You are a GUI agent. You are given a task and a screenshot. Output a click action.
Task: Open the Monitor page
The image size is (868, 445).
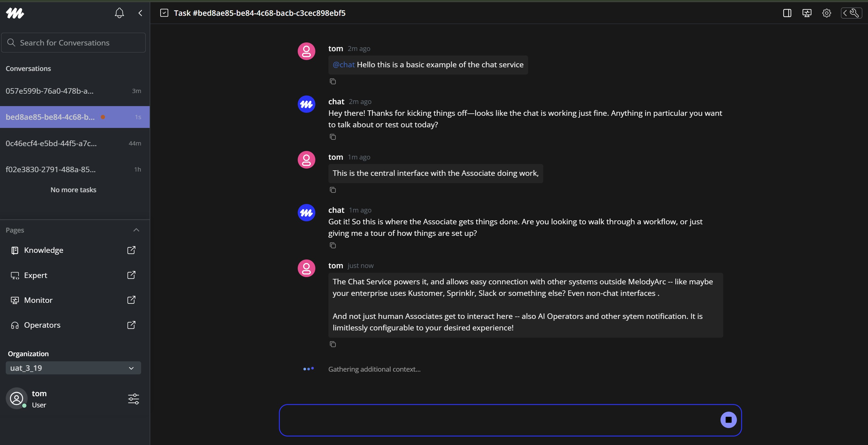coord(38,300)
